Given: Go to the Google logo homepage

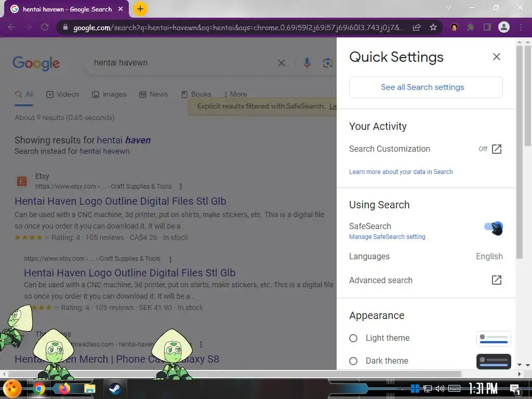Looking at the screenshot, I should [36, 63].
